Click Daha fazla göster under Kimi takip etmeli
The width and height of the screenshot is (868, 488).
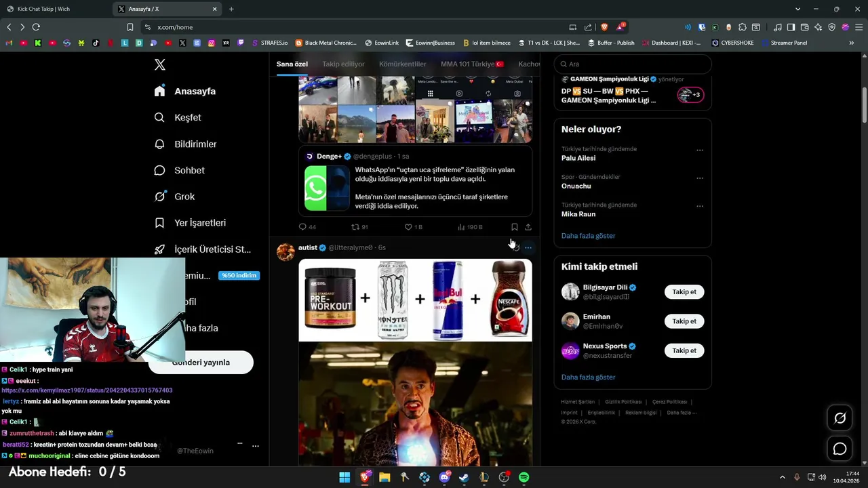coord(588,377)
